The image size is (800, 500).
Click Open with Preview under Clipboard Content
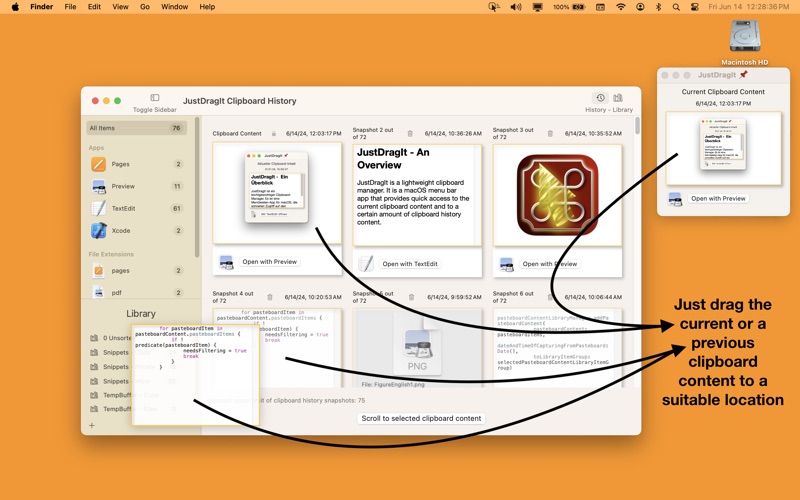(269, 262)
